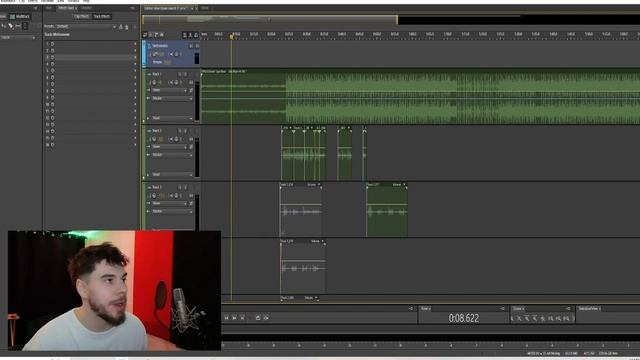Show the Inputs/Outputs track controls icon

[x=145, y=35]
